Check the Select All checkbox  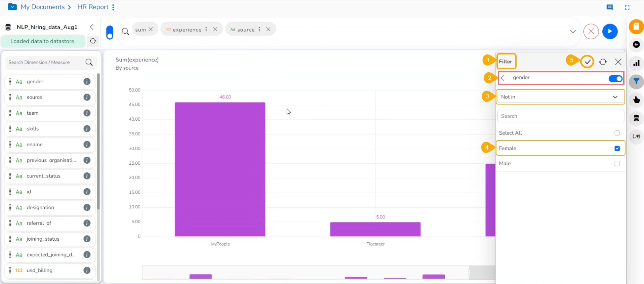(x=617, y=133)
